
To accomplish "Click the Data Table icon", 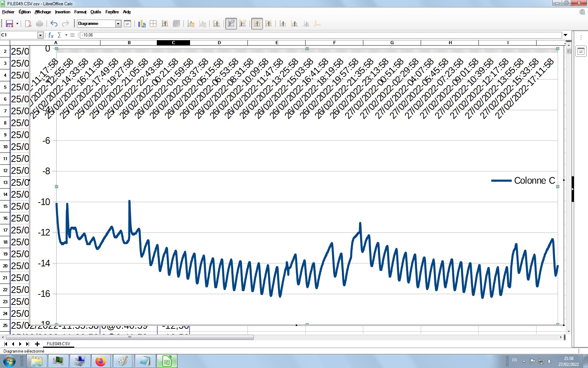I will click(203, 24).
